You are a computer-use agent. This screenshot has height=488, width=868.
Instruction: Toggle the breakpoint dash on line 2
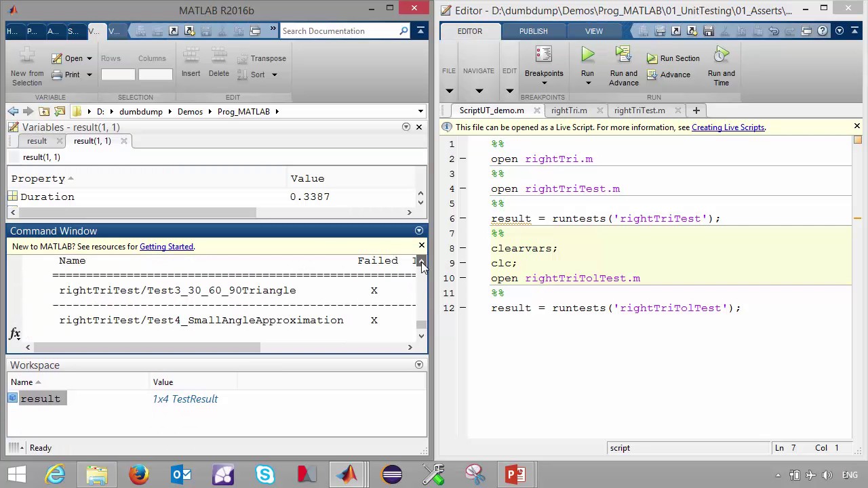coord(462,159)
